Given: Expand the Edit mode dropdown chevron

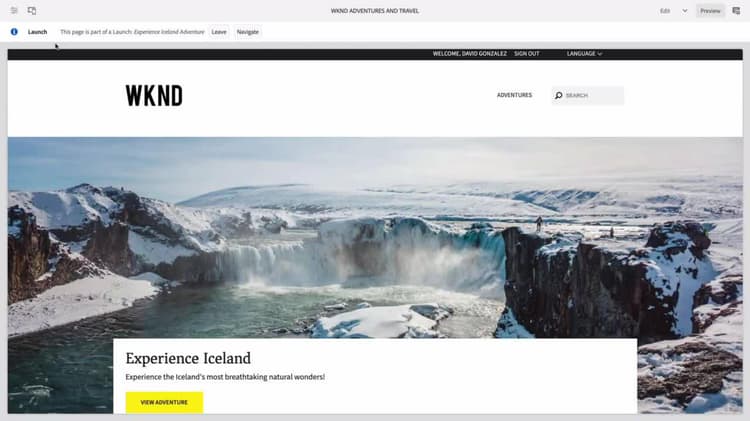Looking at the screenshot, I should pyautogui.click(x=684, y=11).
